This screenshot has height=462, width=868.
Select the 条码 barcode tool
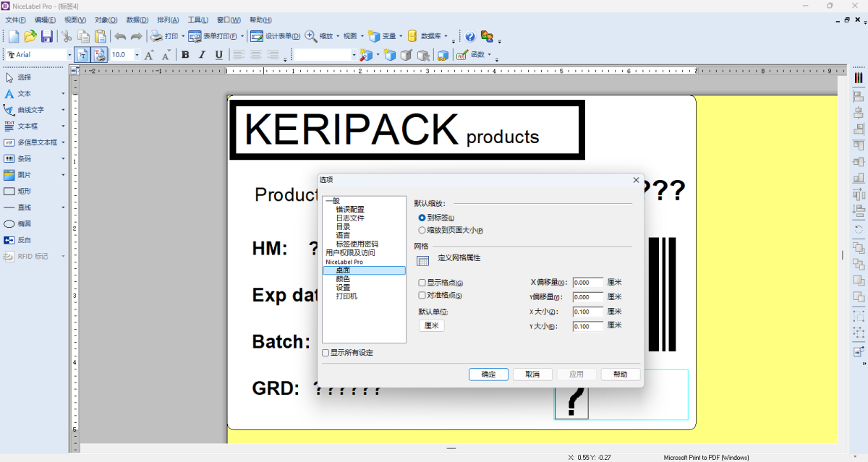click(x=16, y=158)
